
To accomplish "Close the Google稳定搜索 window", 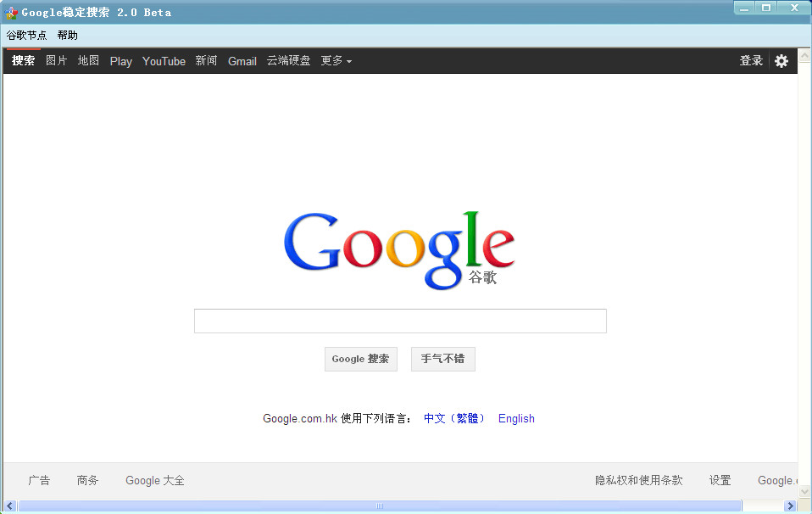I will tap(794, 8).
